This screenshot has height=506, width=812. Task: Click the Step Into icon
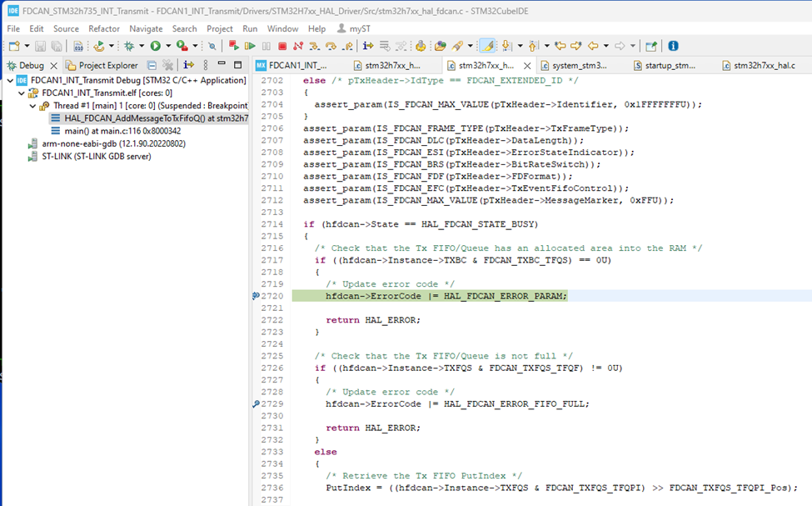coord(315,46)
